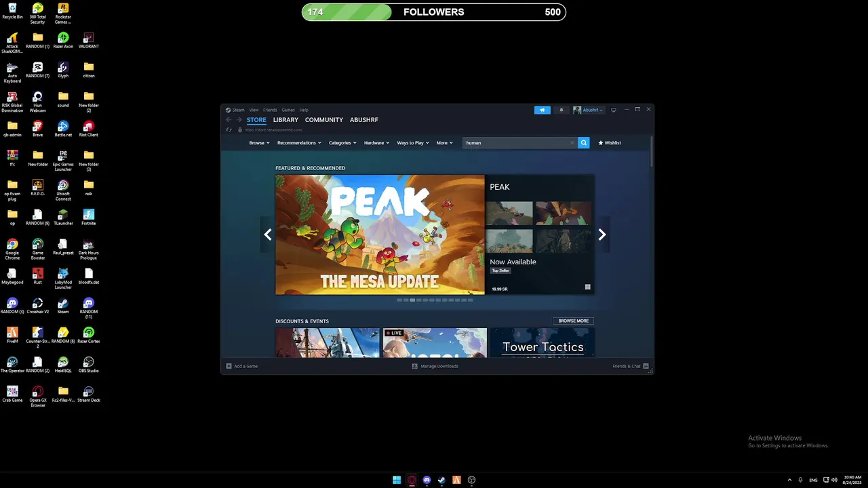Select the R.E.P.O. desktop shortcut
This screenshot has width=868, height=488.
click(x=37, y=188)
